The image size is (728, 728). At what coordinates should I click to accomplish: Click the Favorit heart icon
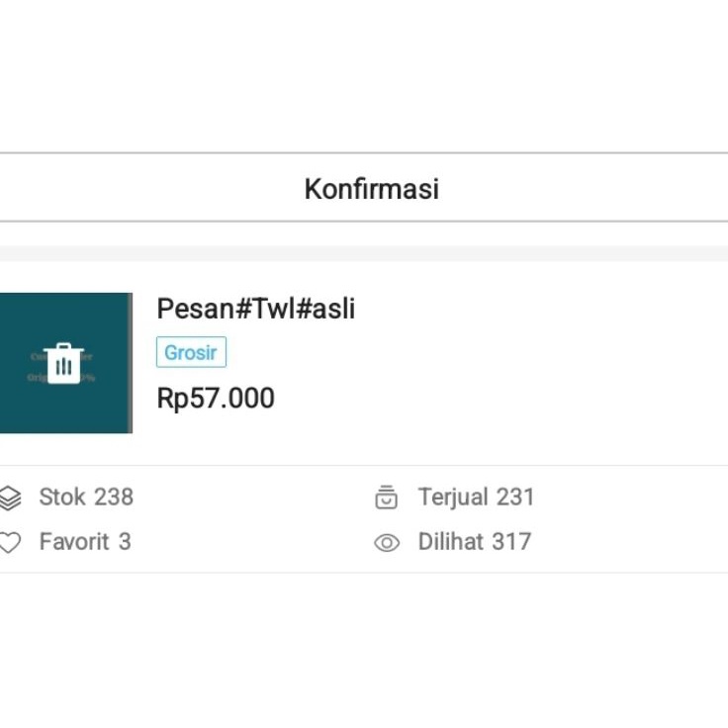pos(9,543)
